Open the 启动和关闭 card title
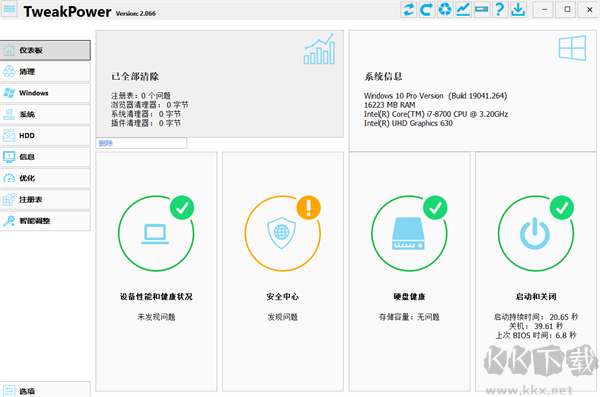 536,297
